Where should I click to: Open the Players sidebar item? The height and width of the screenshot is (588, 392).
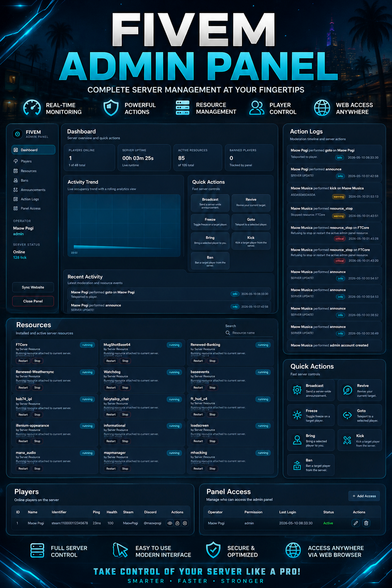pyautogui.click(x=33, y=161)
